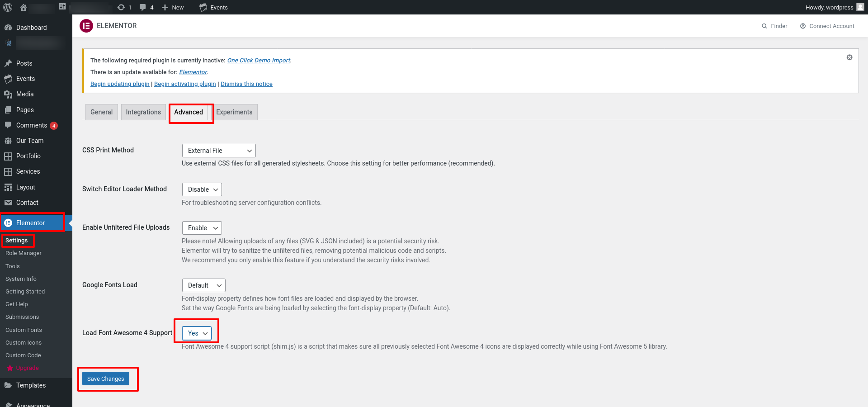Image resolution: width=868 pixels, height=407 pixels.
Task: Click Begin updating plugin link
Action: (120, 84)
